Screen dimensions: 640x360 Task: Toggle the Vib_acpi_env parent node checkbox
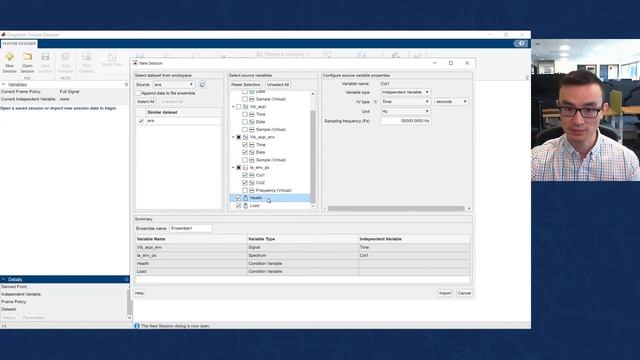[239, 137]
